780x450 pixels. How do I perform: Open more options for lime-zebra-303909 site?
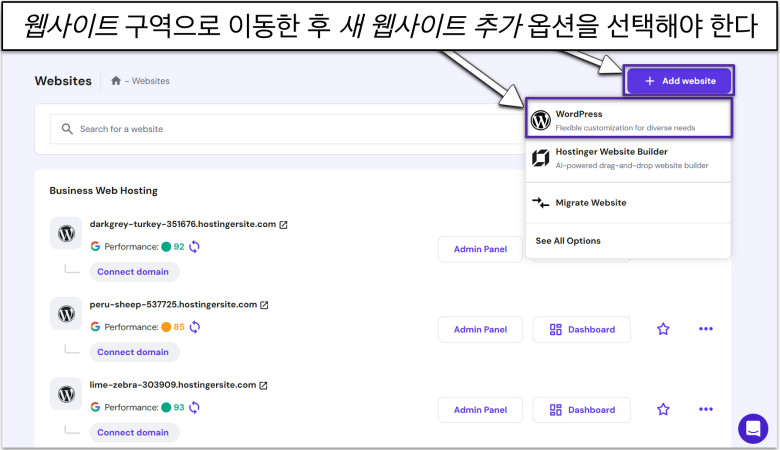click(706, 409)
